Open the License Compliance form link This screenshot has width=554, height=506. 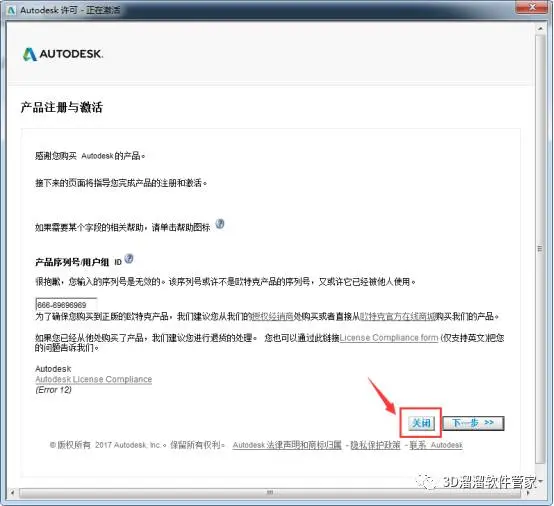pos(389,338)
